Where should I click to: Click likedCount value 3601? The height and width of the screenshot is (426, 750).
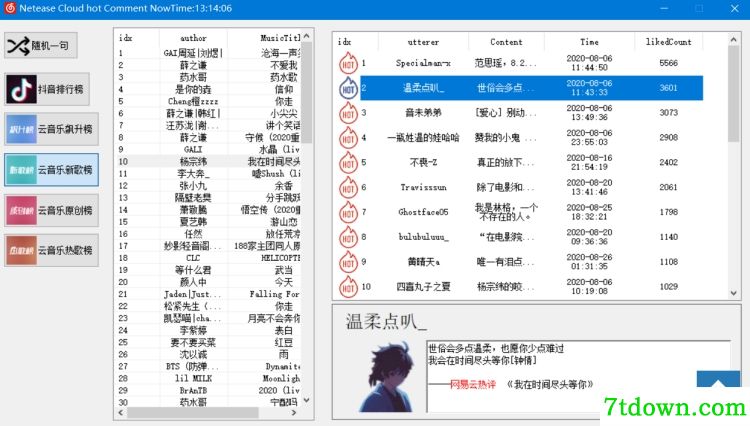668,87
